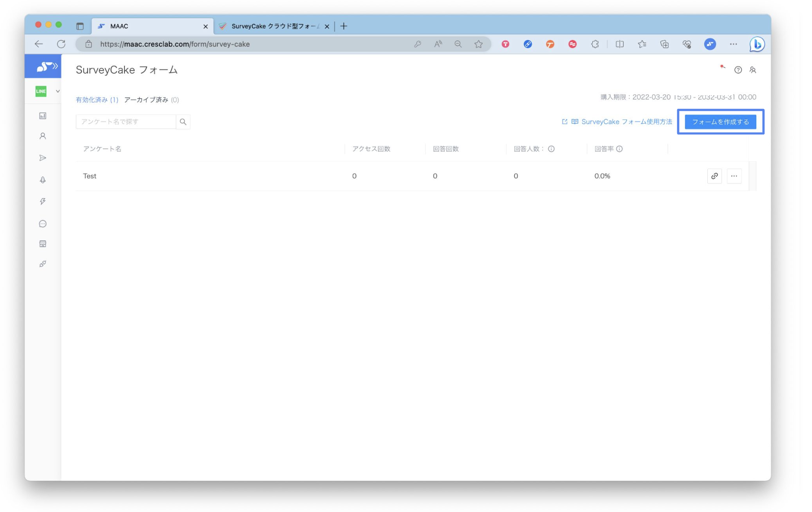Click the zoom out magnifier icon
The width and height of the screenshot is (812, 512).
pyautogui.click(x=458, y=44)
